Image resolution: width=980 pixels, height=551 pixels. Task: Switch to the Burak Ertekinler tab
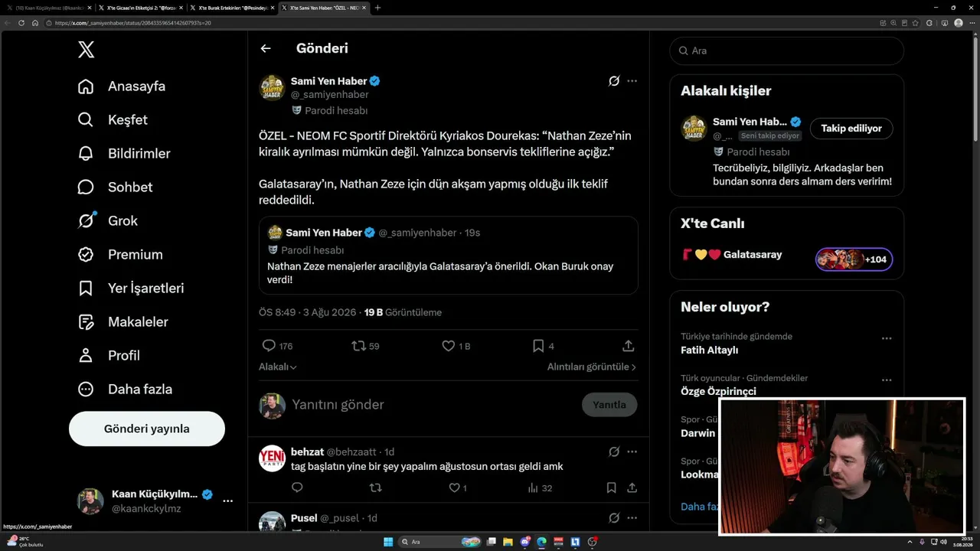click(232, 8)
